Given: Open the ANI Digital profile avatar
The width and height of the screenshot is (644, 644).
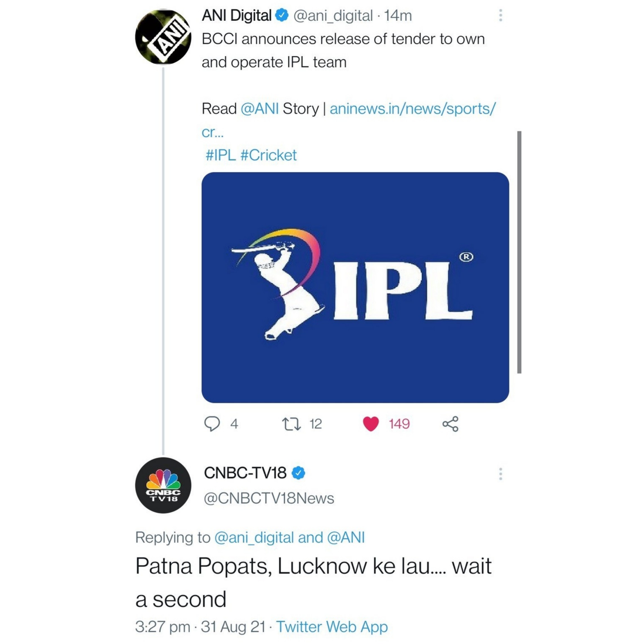Looking at the screenshot, I should pyautogui.click(x=163, y=37).
